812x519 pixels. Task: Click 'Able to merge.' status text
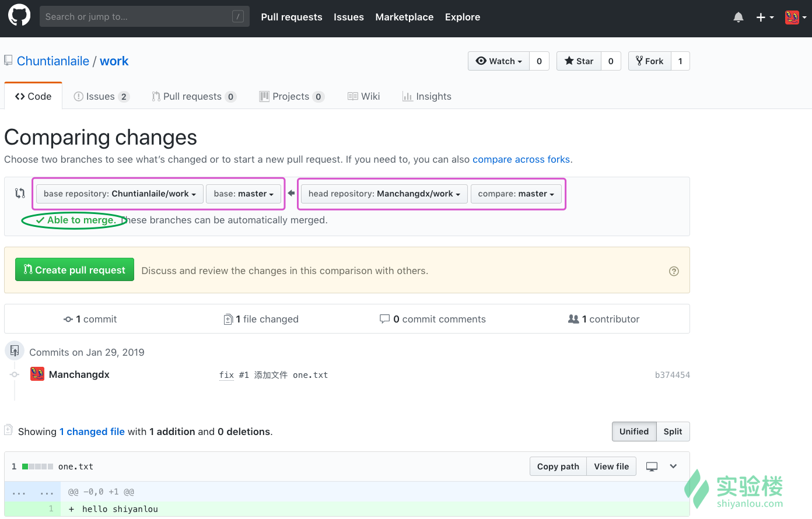click(x=82, y=220)
